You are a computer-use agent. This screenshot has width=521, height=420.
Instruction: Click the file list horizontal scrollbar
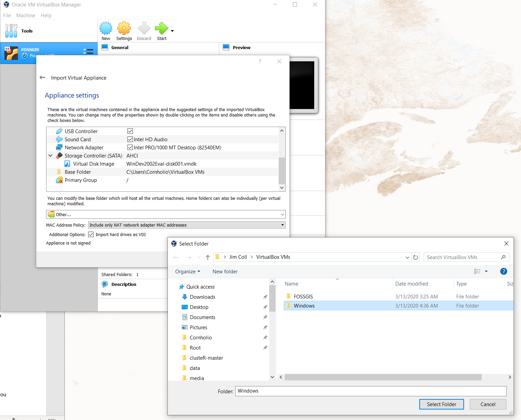tap(383, 377)
